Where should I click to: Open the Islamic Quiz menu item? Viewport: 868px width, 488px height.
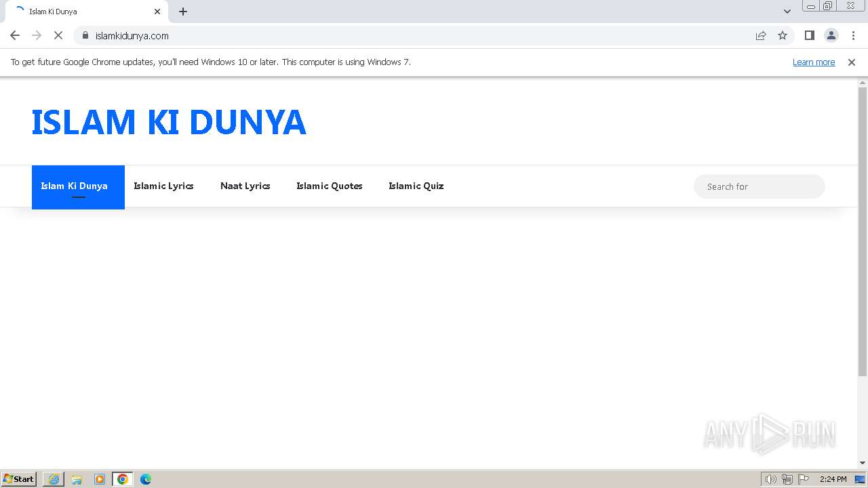pos(416,186)
